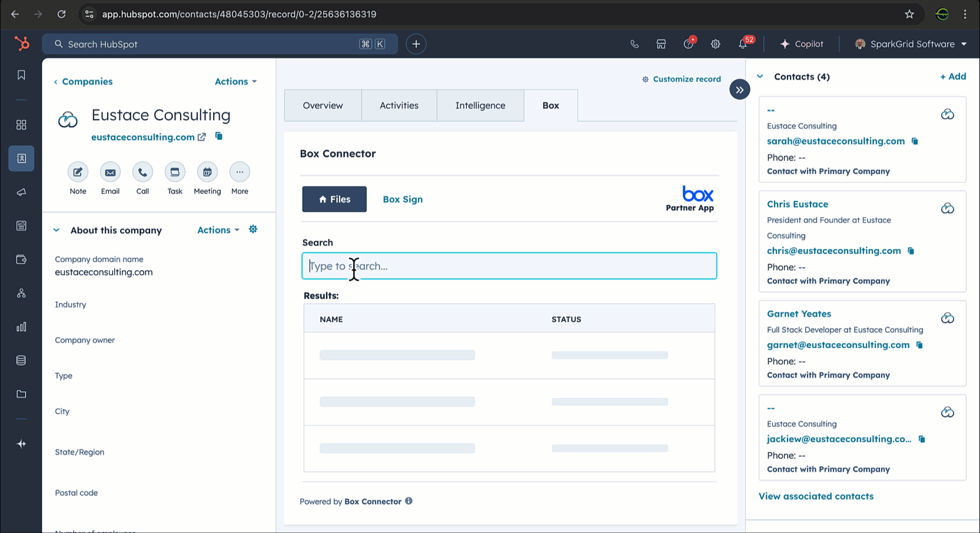980x533 pixels.
Task: Copy jackiew@eustaceconsulting email address
Action: tap(922, 439)
